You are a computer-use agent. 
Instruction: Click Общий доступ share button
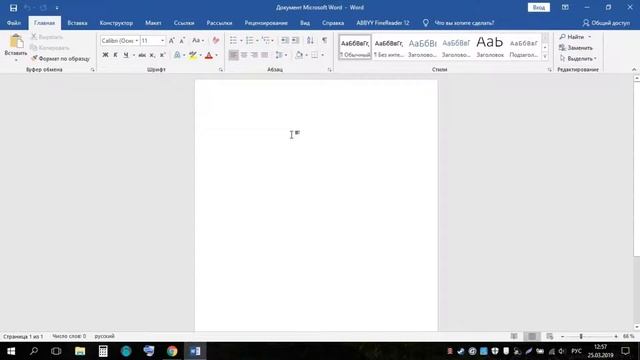point(606,23)
